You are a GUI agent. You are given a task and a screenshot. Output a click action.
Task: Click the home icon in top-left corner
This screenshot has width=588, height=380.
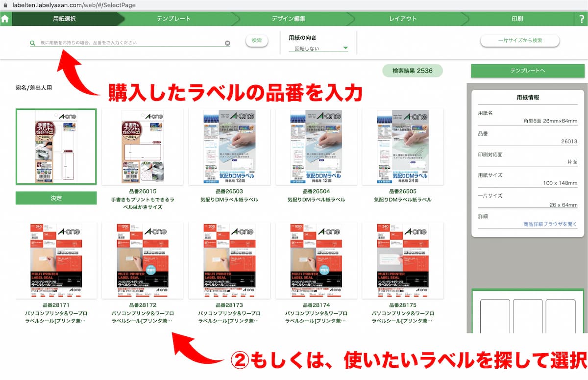[x=5, y=19]
